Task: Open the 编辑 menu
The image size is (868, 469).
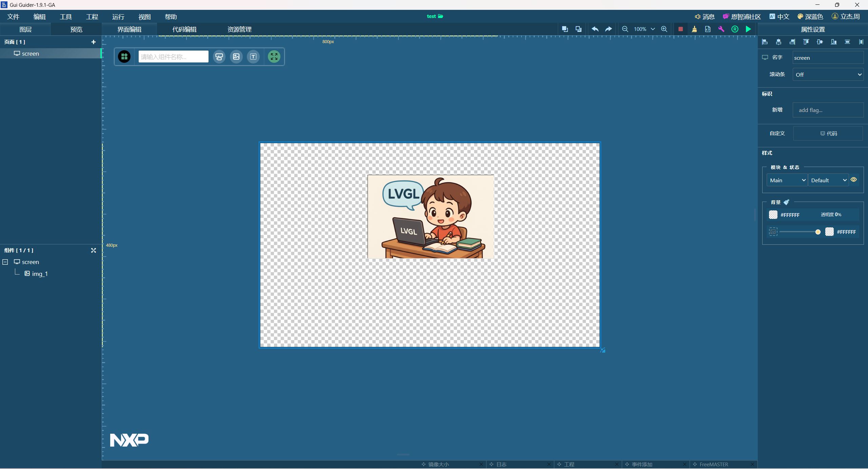Action: point(39,17)
